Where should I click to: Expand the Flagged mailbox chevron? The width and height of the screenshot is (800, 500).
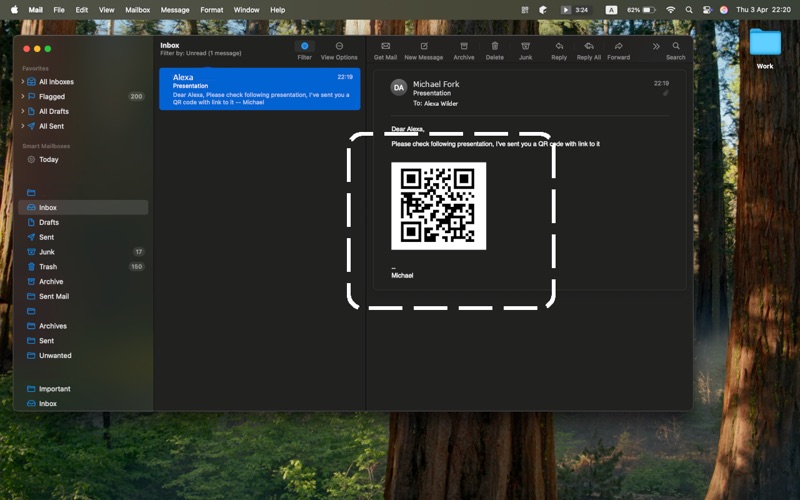pos(22,96)
